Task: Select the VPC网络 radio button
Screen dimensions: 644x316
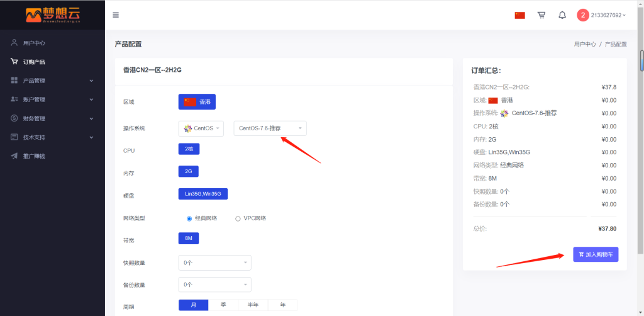Action: 238,218
